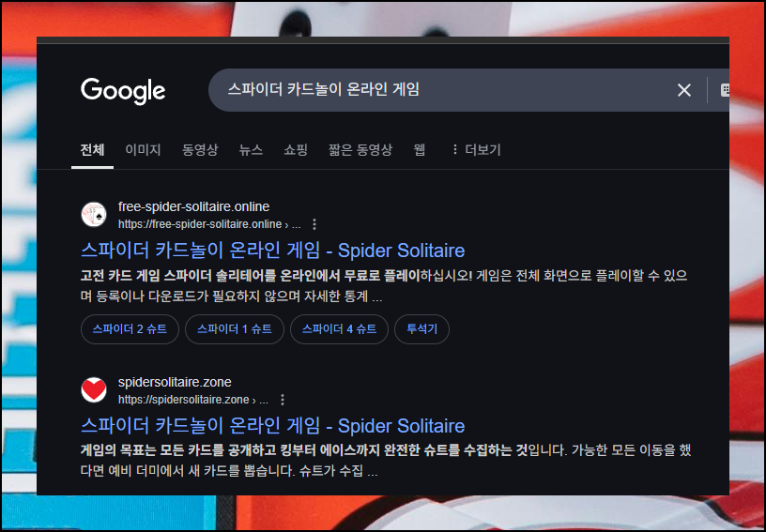Click the Google logo
The height and width of the screenshot is (532, 766).
[x=123, y=91]
